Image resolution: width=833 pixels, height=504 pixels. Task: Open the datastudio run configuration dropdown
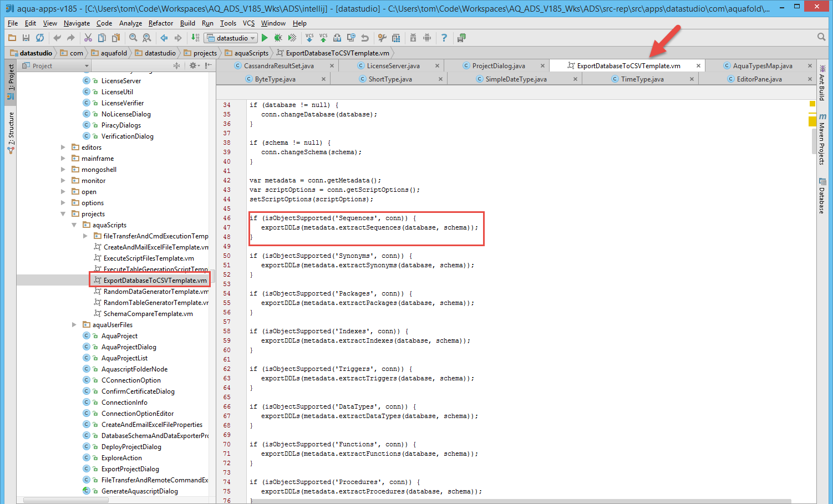231,38
